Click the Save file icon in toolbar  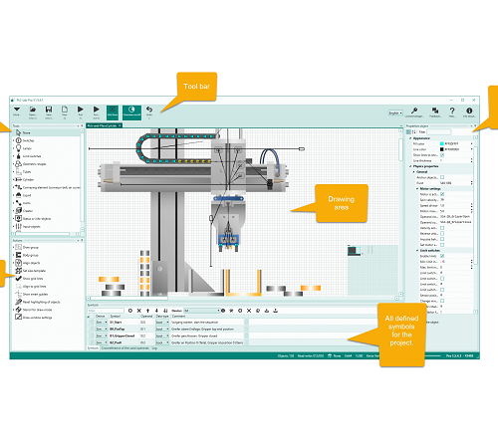click(x=49, y=110)
